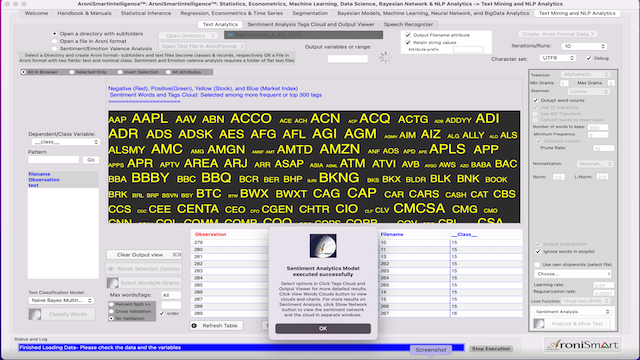Image resolution: width=640 pixels, height=360 pixels.
Task: Click the Refresh Table circular icon
Action: pyautogui.click(x=194, y=326)
